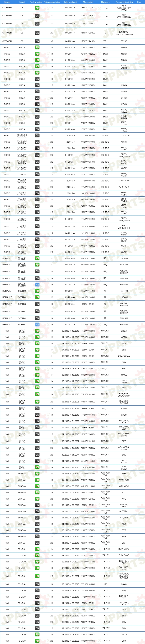Viewport: 145px width, 644px height.
Task: Click engine code BEE in Golf Plus row
Action: 124,441
